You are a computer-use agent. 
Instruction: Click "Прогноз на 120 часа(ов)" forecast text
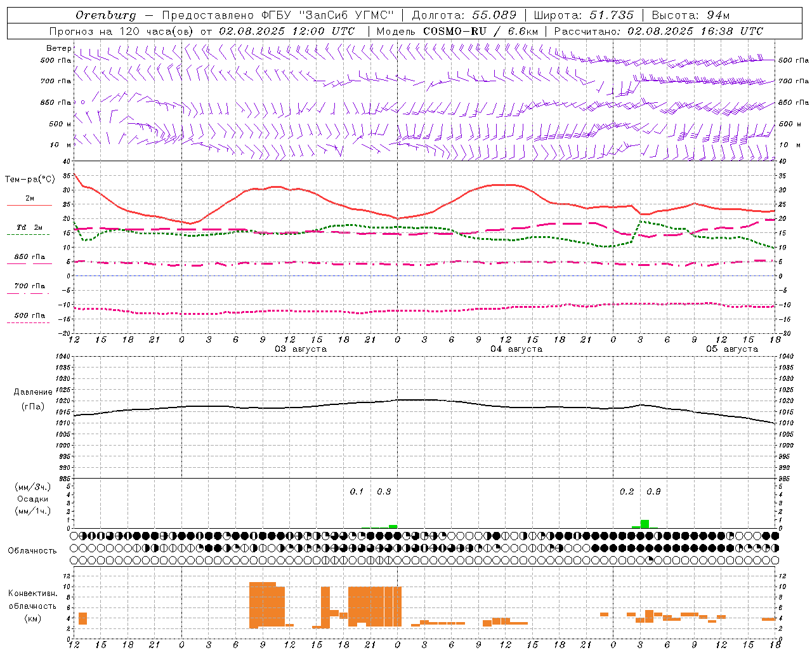click(x=122, y=31)
